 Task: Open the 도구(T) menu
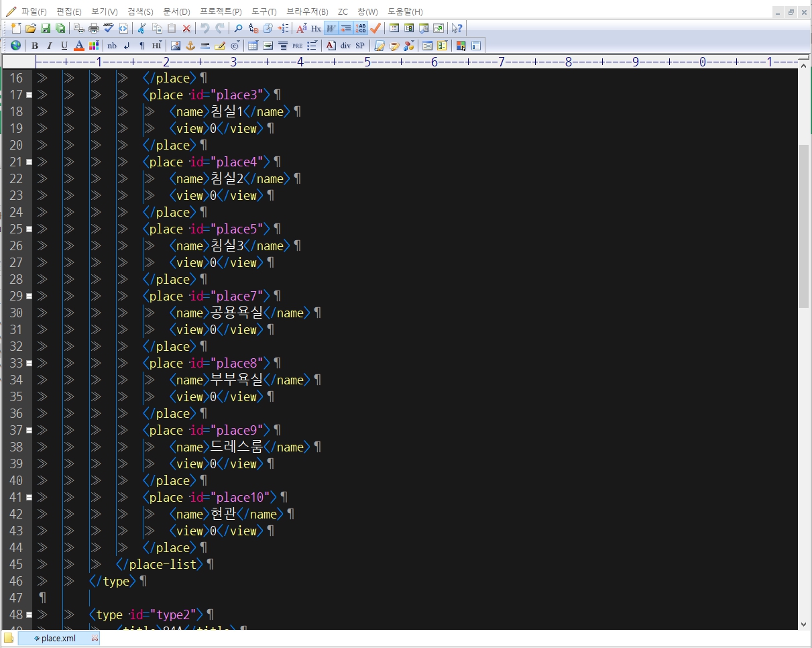point(264,12)
